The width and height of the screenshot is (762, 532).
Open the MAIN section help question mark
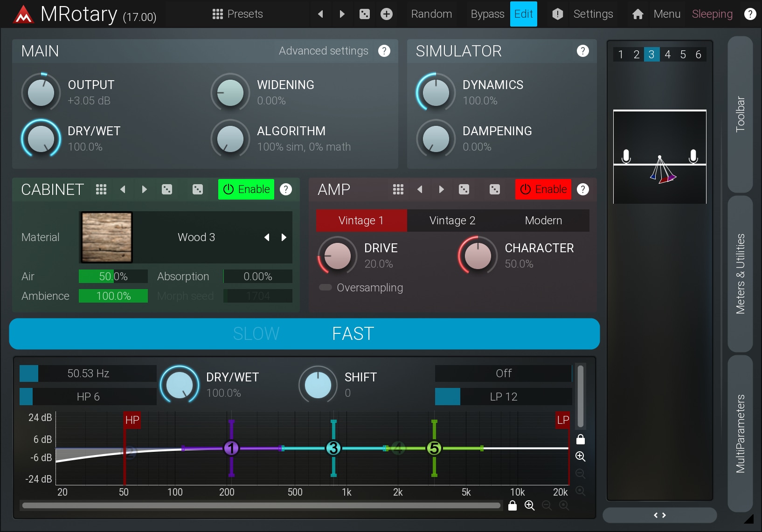point(384,51)
